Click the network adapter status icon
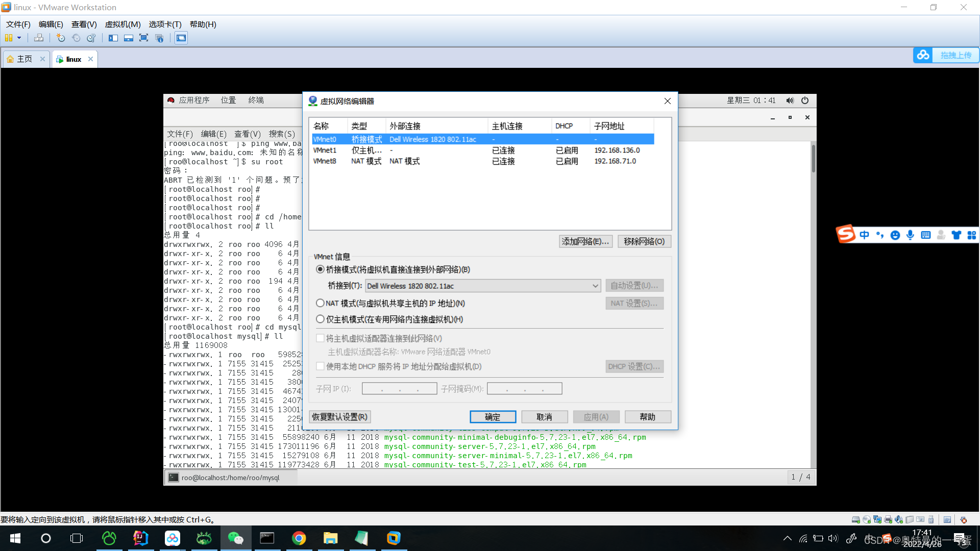This screenshot has height=551, width=980. (877, 519)
